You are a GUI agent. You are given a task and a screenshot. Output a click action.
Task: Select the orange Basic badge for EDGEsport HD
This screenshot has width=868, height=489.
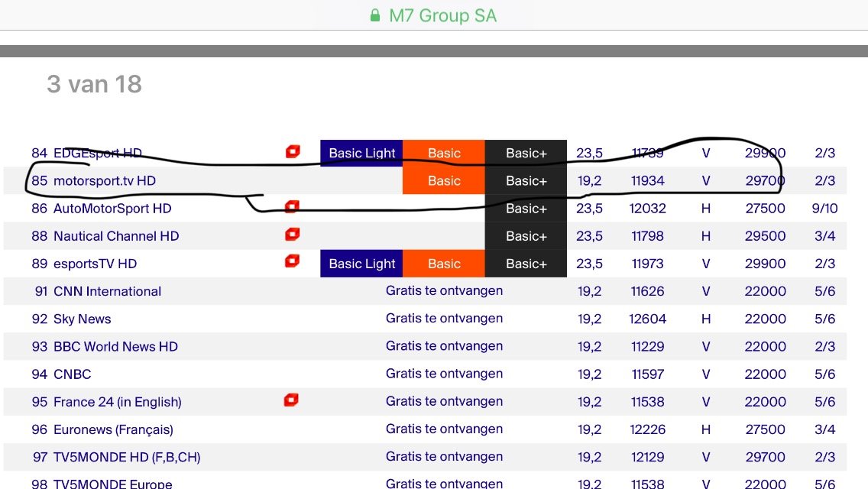point(444,153)
